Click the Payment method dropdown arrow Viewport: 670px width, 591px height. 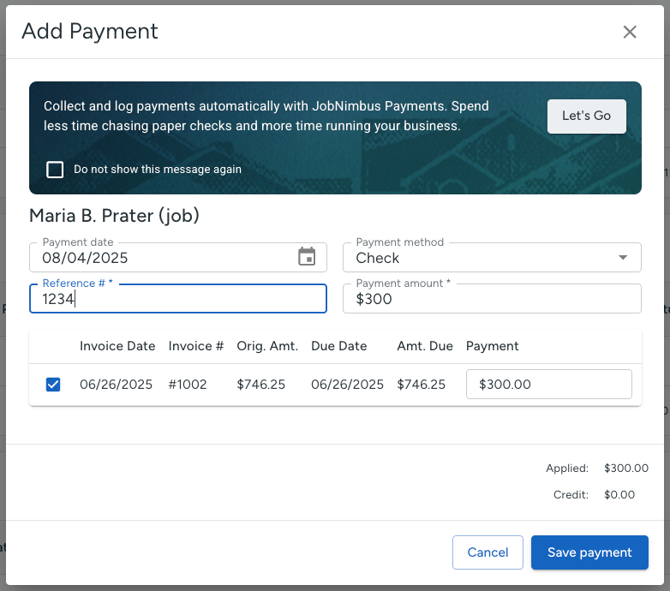(623, 257)
